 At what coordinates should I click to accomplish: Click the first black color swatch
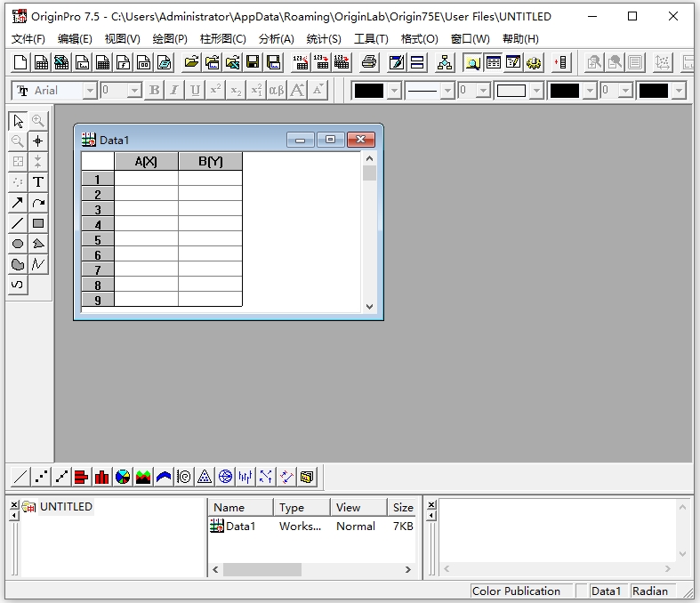tap(369, 91)
